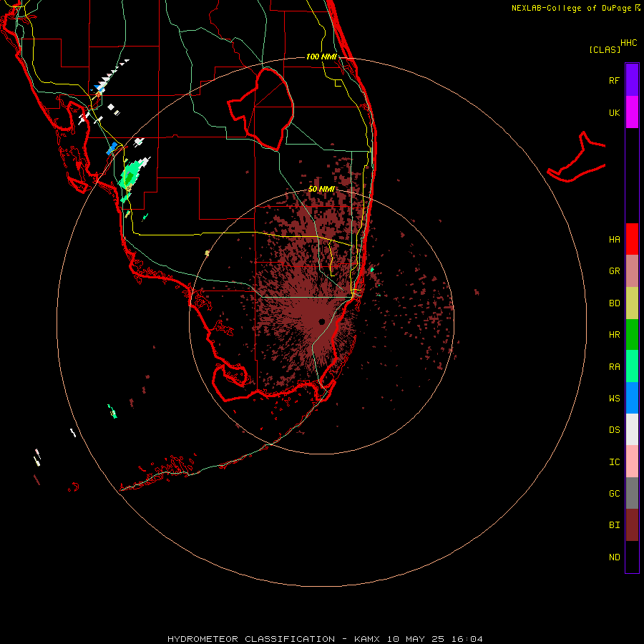Click the HA legend label
The height and width of the screenshot is (644, 644).
(614, 239)
